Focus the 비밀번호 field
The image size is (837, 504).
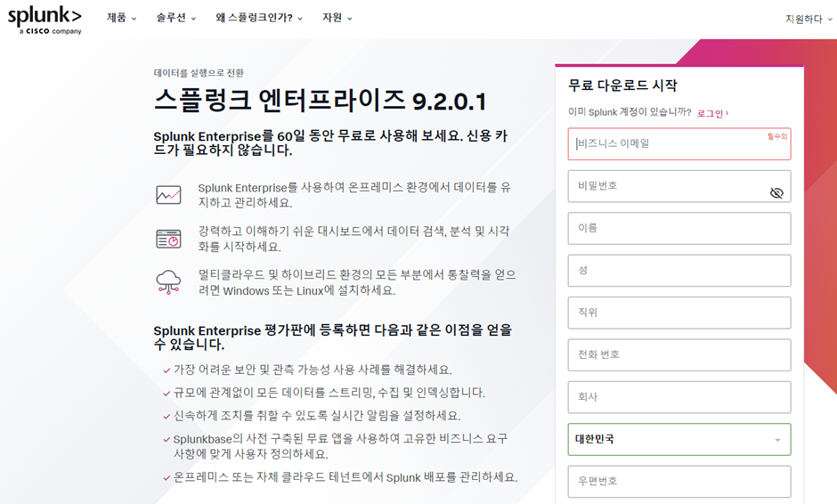679,186
